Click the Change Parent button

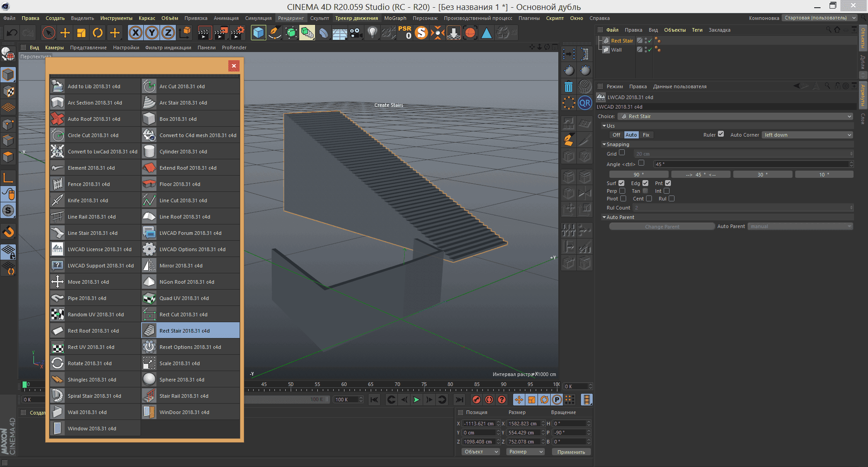point(662,226)
